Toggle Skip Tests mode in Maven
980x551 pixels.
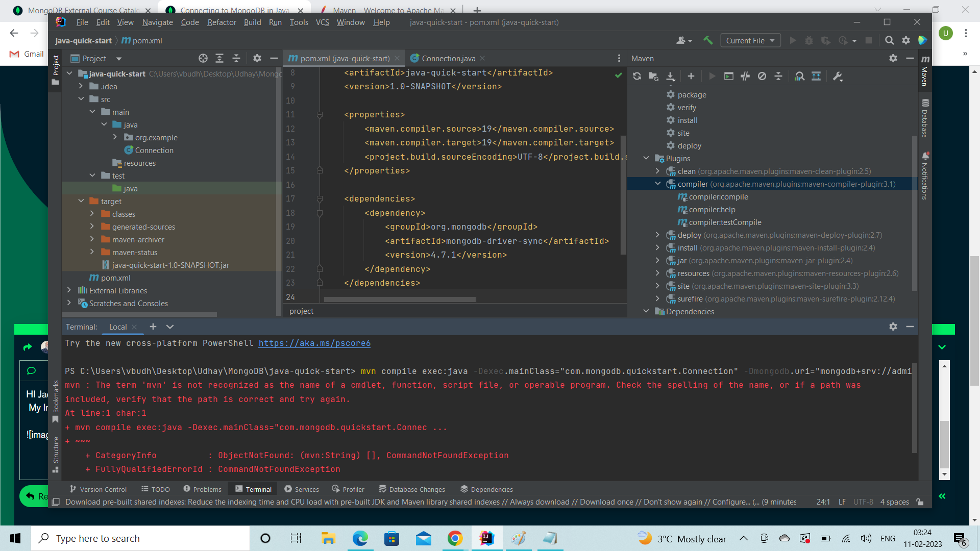coord(762,77)
